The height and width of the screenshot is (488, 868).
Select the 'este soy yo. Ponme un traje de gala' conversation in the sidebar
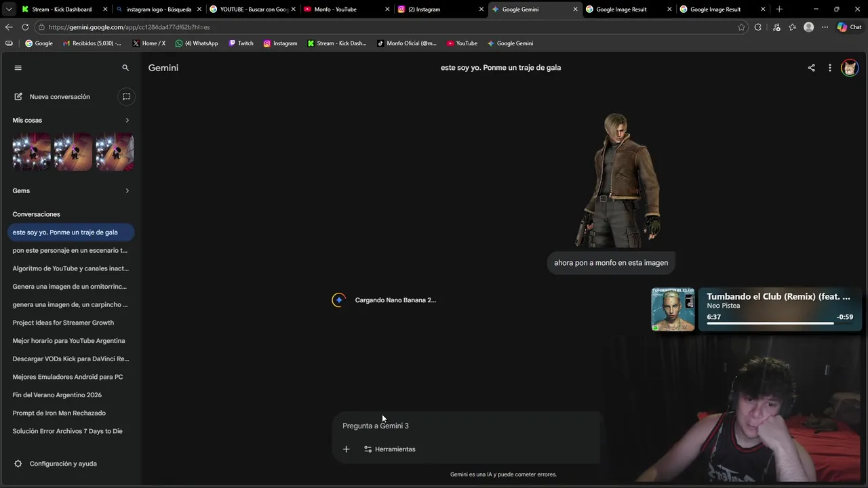click(x=71, y=232)
